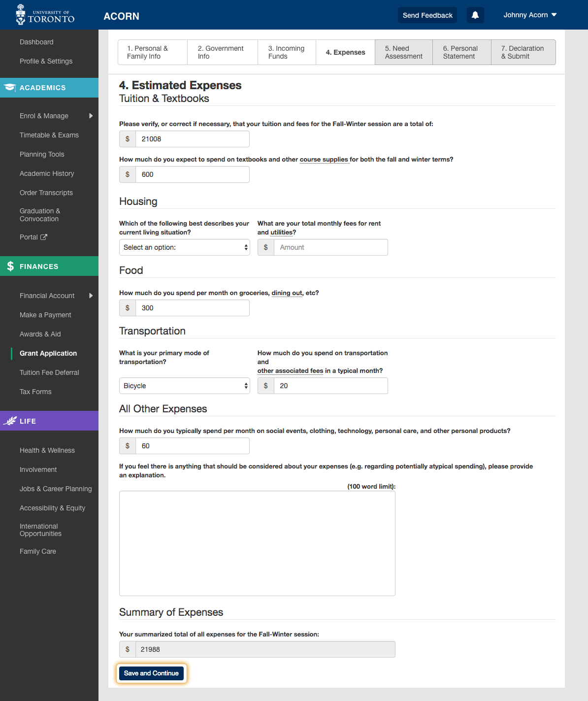Focus the tuition and fees input with 21008

(x=193, y=139)
